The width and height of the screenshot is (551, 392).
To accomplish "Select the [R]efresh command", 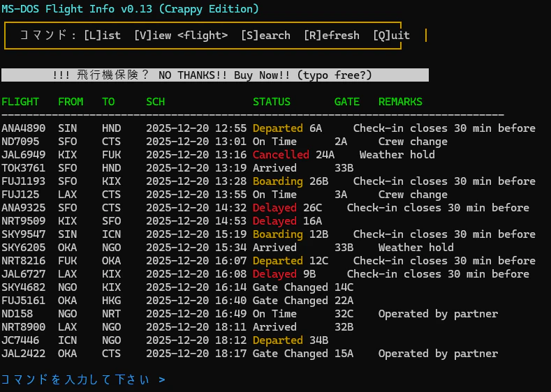I will (x=332, y=36).
